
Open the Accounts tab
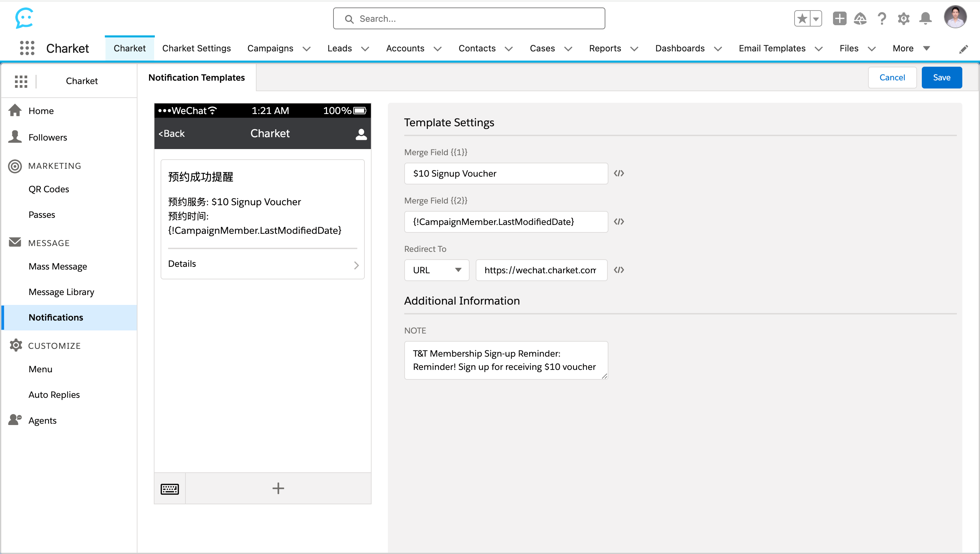pos(405,48)
